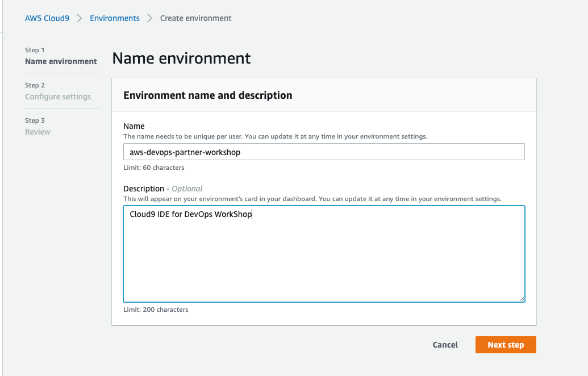This screenshot has width=588, height=376.
Task: Click the Cancel button
Action: (x=445, y=345)
